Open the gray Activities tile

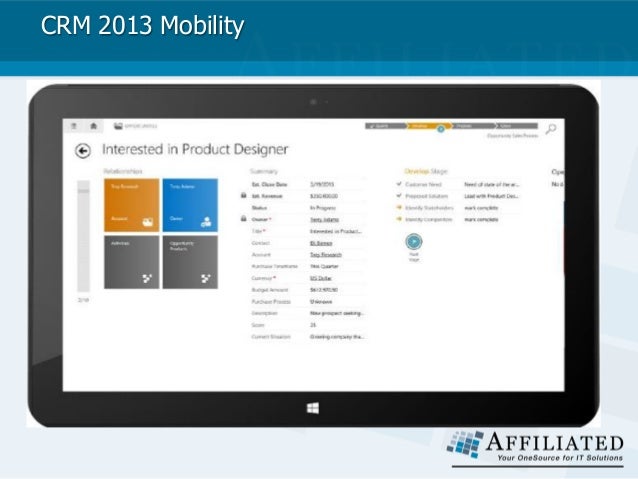131,262
